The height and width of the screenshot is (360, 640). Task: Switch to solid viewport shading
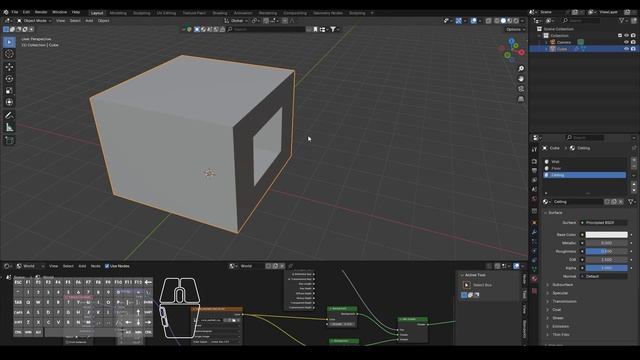point(503,20)
